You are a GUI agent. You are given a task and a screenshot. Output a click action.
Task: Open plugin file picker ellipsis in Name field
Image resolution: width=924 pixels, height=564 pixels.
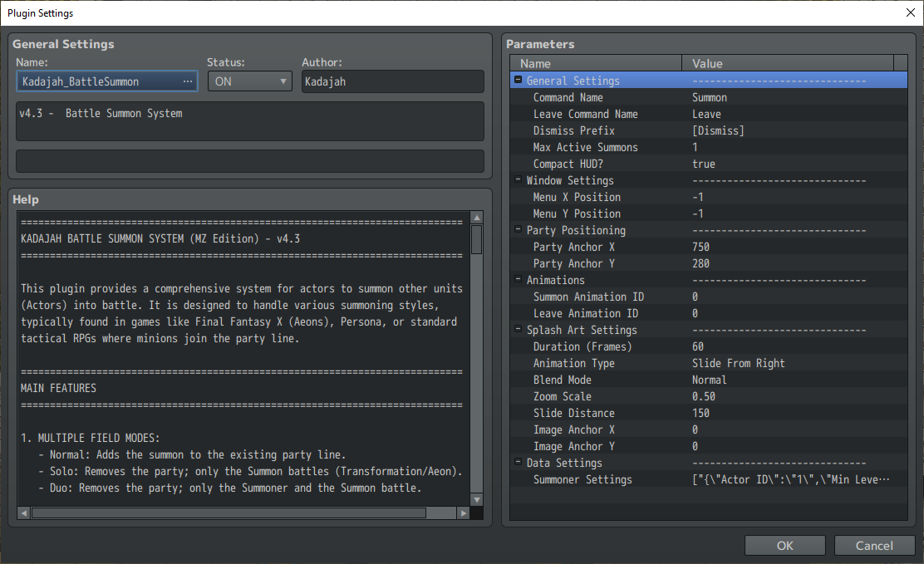(x=188, y=81)
